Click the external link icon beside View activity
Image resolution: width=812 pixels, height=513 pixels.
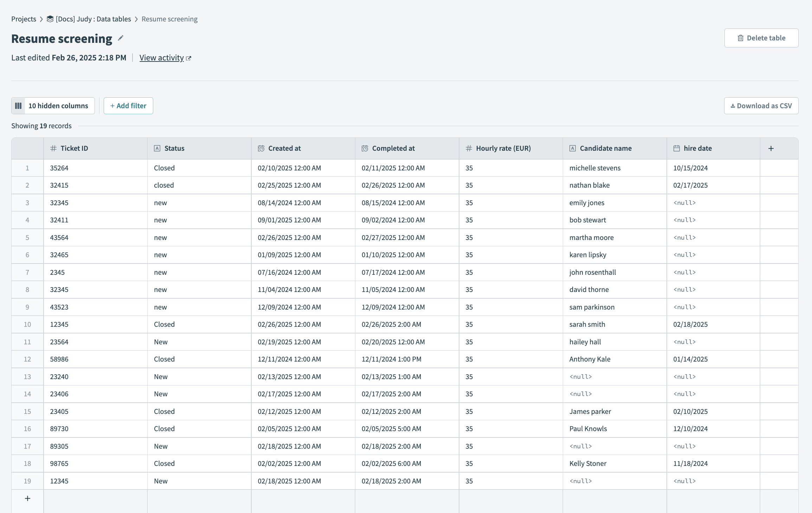189,58
